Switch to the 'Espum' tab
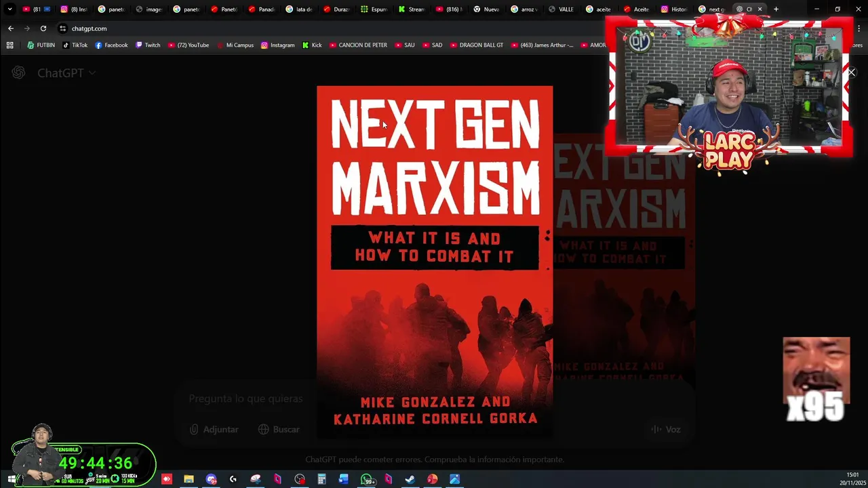This screenshot has width=868, height=488. point(374,9)
